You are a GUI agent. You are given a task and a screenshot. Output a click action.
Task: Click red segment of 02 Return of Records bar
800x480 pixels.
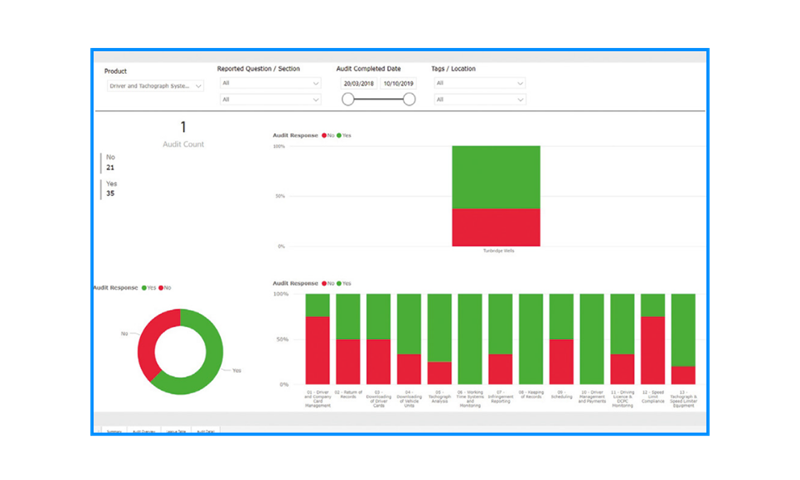pos(348,362)
